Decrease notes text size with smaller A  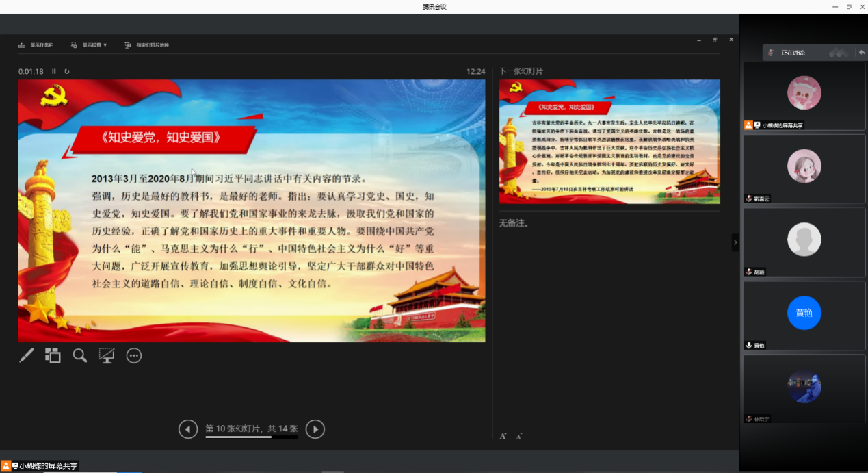tap(519, 436)
